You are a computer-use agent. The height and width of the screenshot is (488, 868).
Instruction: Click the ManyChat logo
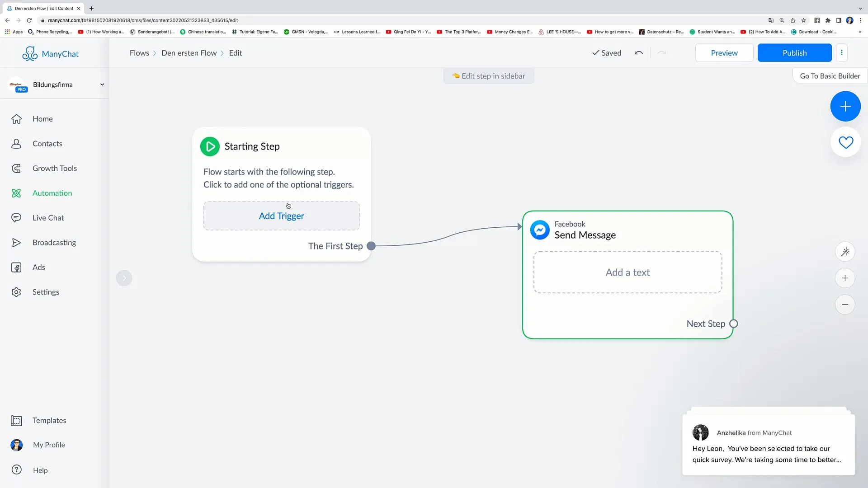click(x=50, y=54)
